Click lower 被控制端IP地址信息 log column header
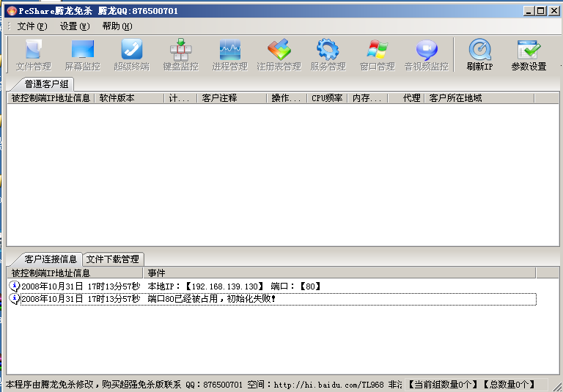Viewport: 563px width, 392px height. click(x=76, y=273)
